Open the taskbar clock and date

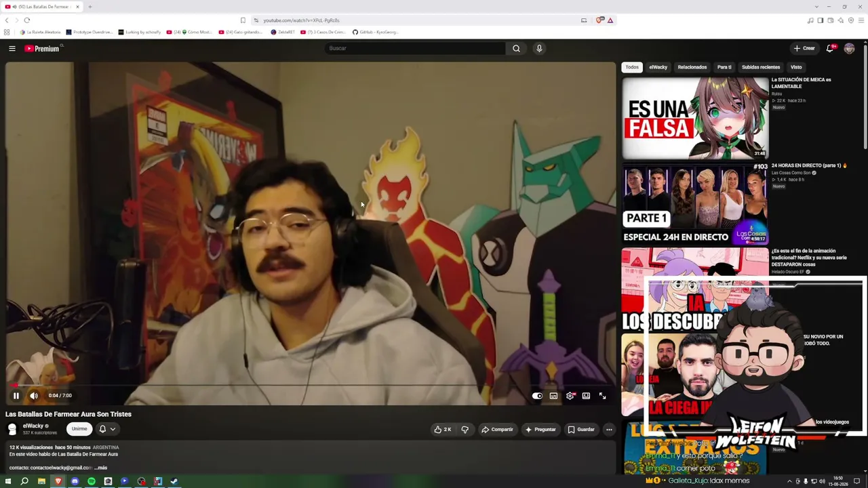click(x=837, y=481)
